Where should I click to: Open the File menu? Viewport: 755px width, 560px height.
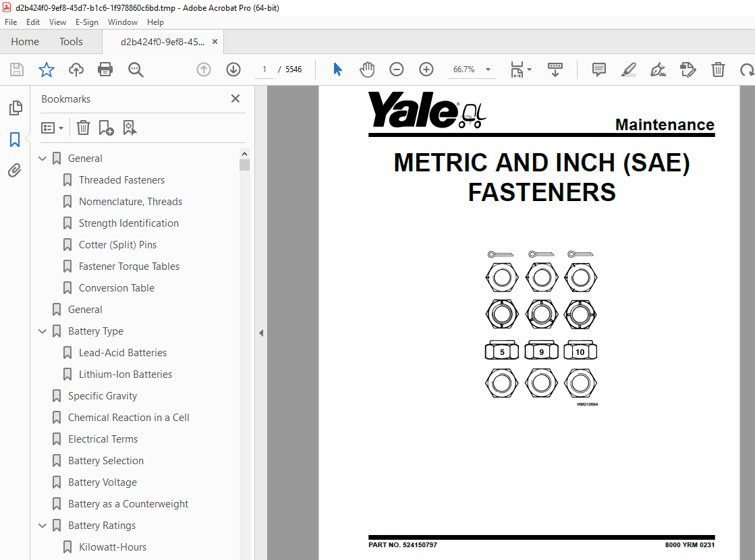(11, 22)
